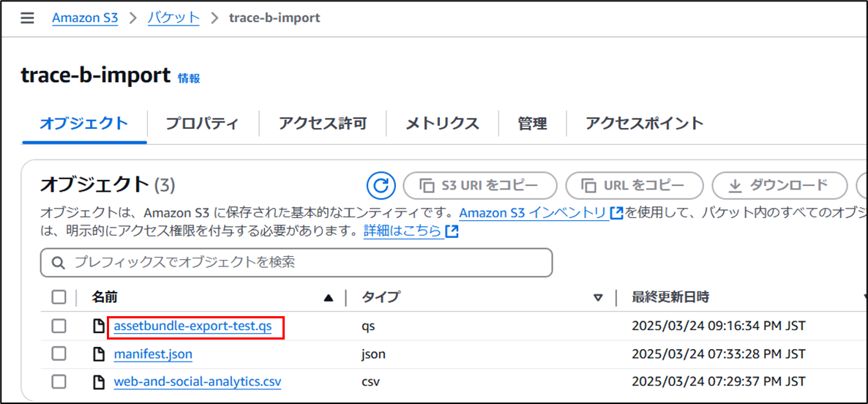This screenshot has height=404, width=868.
Task: Select all objects with header checkbox
Action: point(59,298)
